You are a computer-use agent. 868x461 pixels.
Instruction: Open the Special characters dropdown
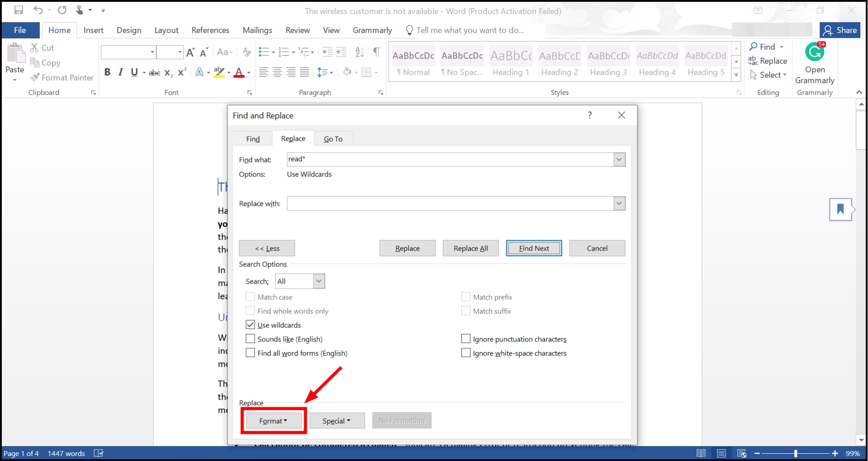pyautogui.click(x=337, y=421)
